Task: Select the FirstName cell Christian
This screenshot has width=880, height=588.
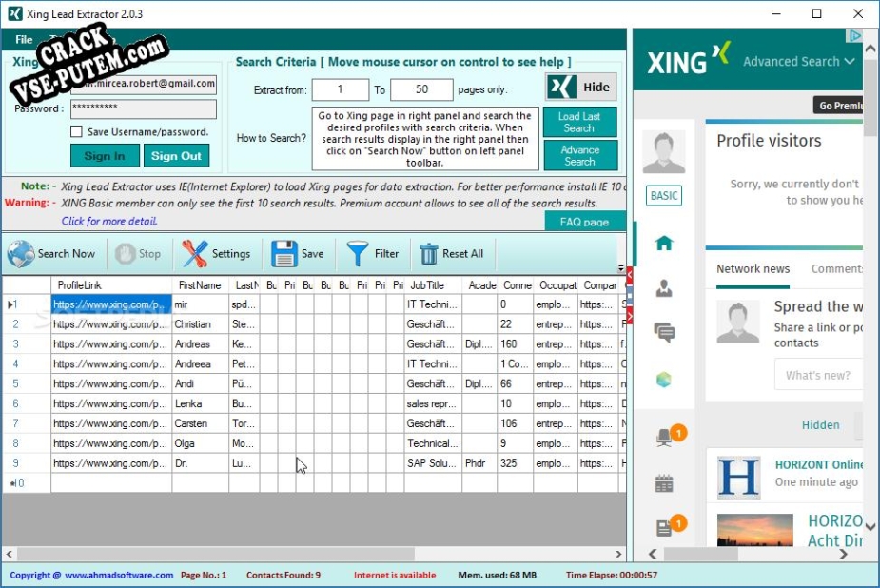Action: [x=200, y=324]
